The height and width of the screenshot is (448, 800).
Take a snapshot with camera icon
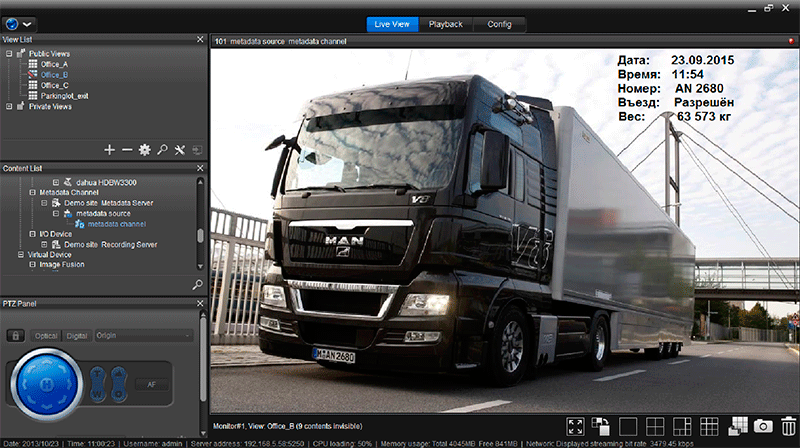pyautogui.click(x=763, y=426)
